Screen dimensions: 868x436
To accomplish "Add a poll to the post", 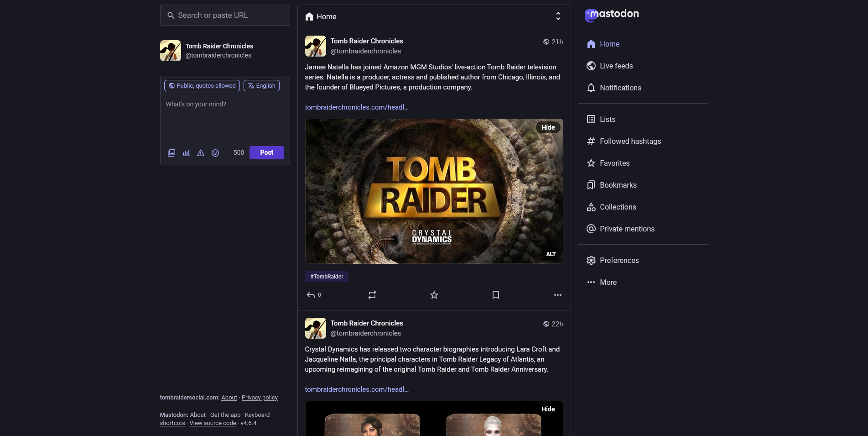I will click(186, 153).
